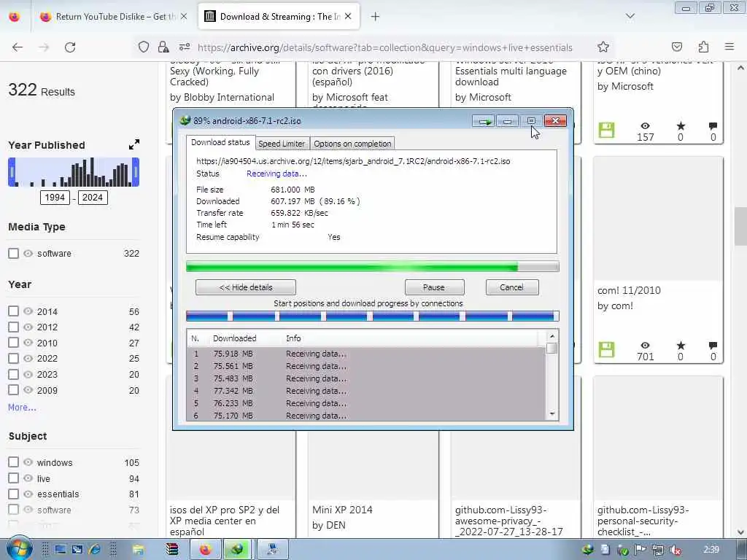
Task: Open the Speed Limiter tab
Action: pyautogui.click(x=282, y=144)
